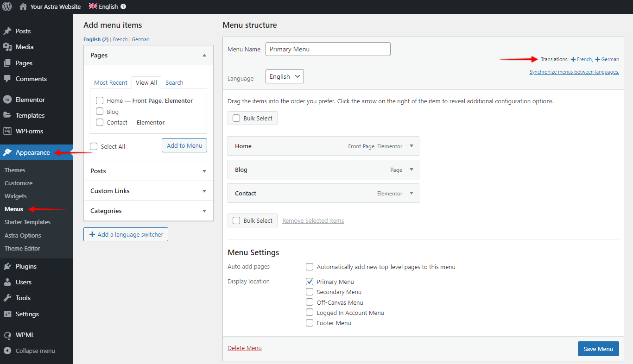The width and height of the screenshot is (633, 364).
Task: Switch to the Most Recent tab
Action: [111, 82]
